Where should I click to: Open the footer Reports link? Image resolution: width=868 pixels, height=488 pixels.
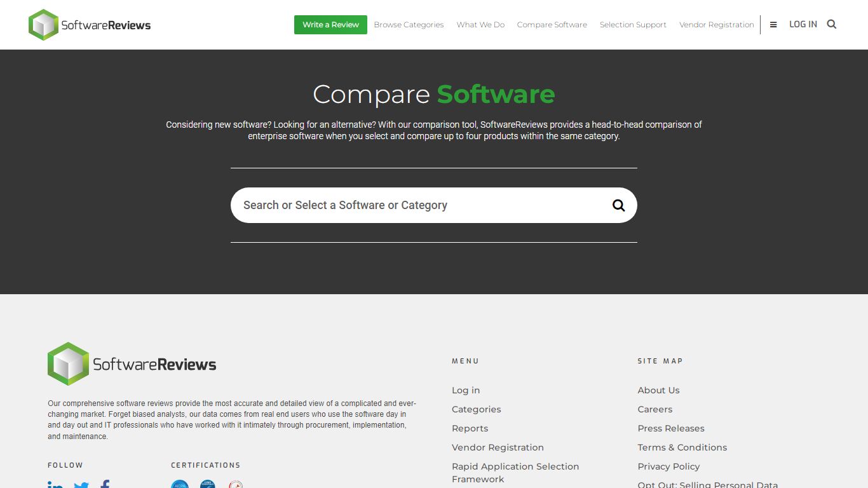[x=470, y=428]
